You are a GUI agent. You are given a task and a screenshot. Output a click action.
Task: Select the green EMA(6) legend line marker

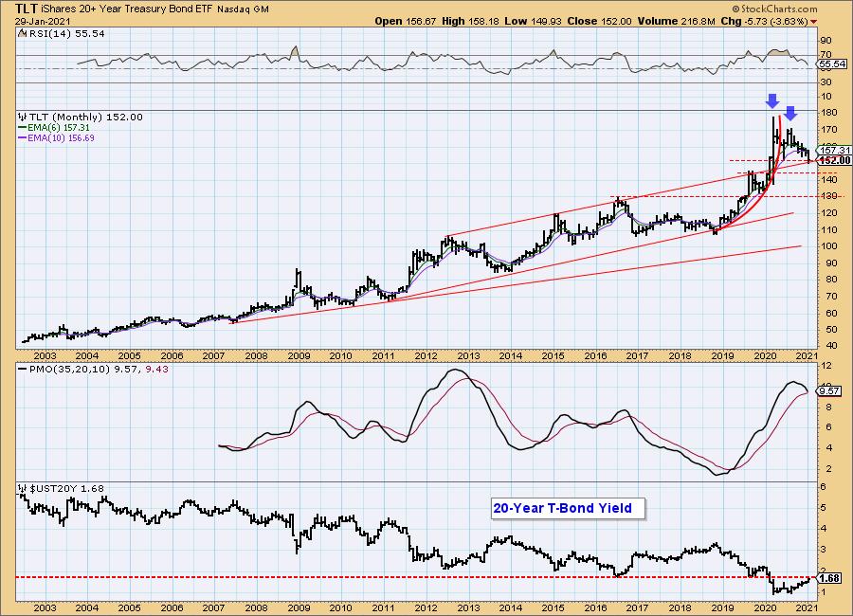[23, 127]
